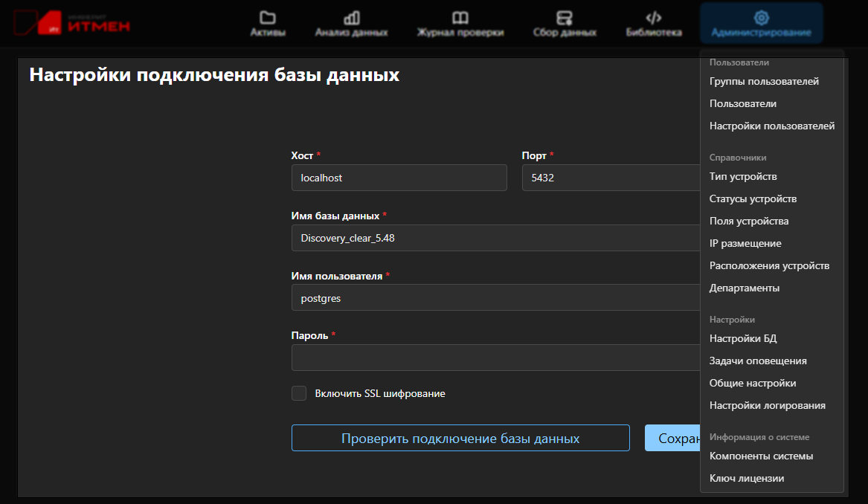Select the Задачи оповещения menu item
The height and width of the screenshot is (504, 868).
click(758, 361)
